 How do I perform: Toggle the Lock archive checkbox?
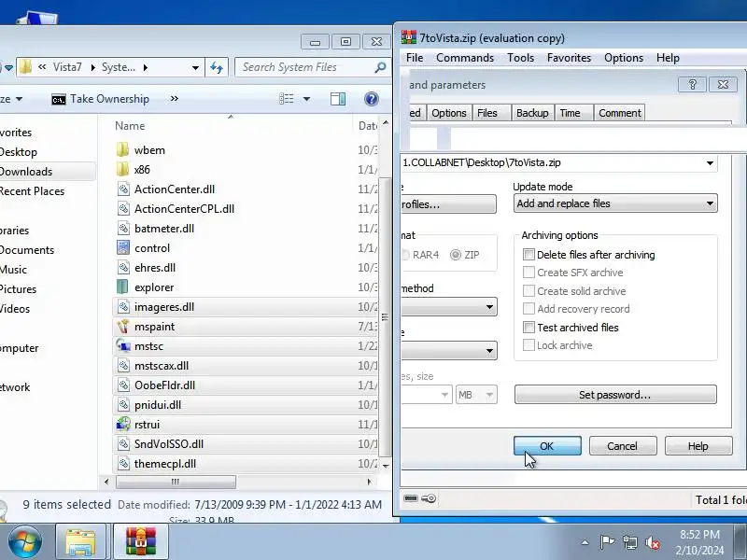pyautogui.click(x=529, y=345)
